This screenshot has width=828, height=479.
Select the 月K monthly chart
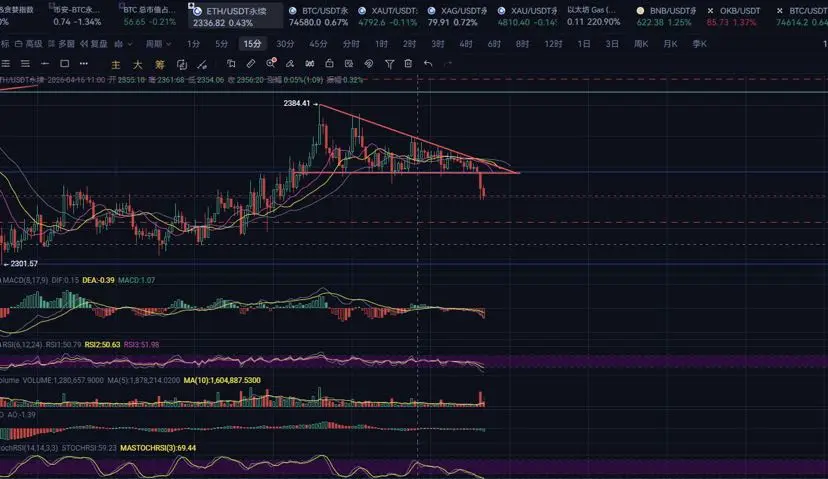[670, 44]
